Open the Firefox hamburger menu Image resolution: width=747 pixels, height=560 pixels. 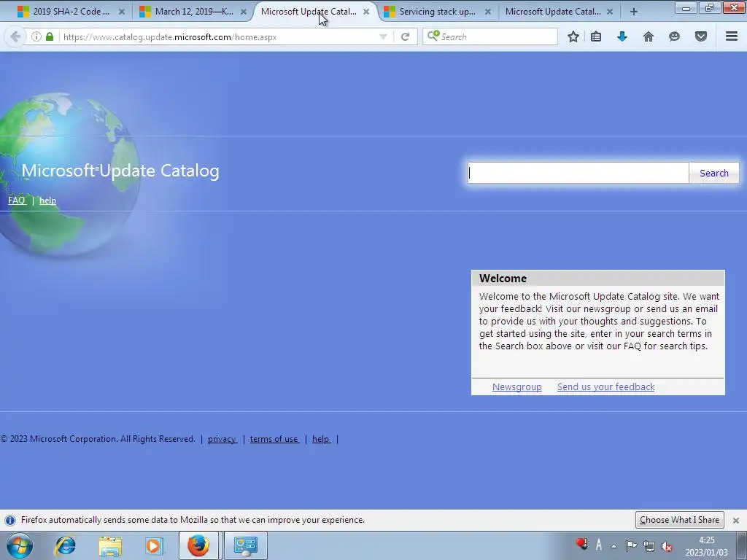click(x=732, y=36)
